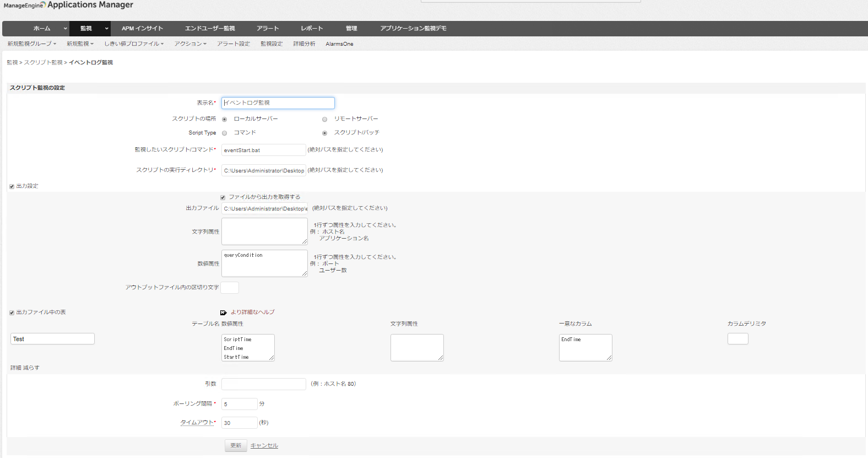Go to the レポート tab
868x458 pixels.
coord(312,29)
